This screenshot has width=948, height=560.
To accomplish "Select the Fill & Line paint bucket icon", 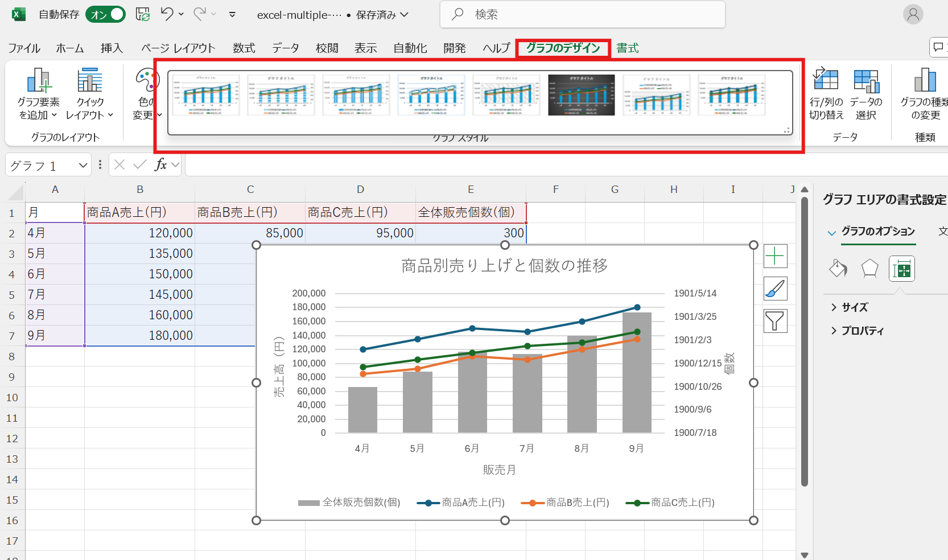I will (x=838, y=268).
